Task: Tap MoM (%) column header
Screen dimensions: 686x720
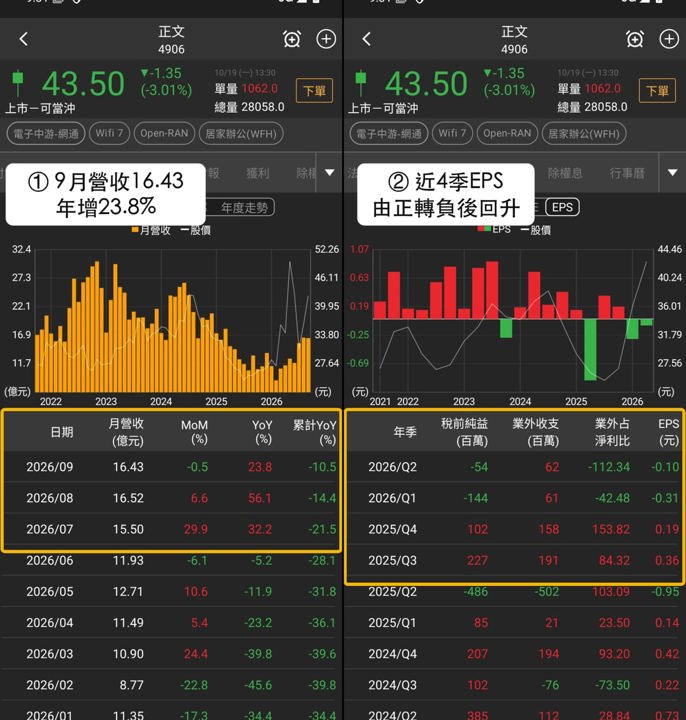Action: [195, 432]
